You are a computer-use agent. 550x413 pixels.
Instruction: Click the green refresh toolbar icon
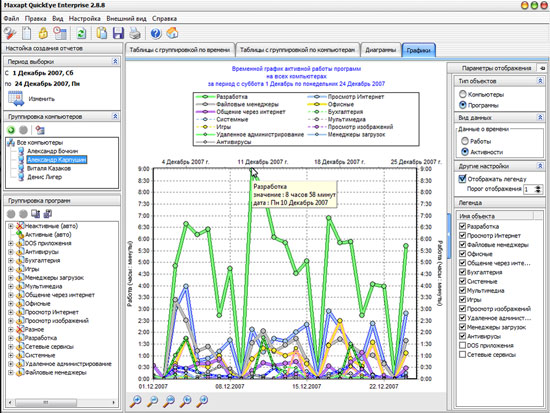[81, 34]
